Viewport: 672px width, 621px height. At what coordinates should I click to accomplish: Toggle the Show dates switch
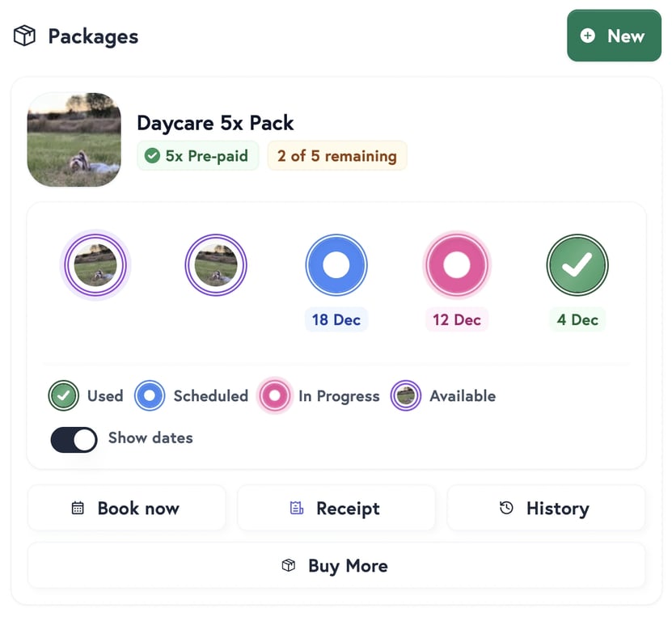(x=74, y=439)
